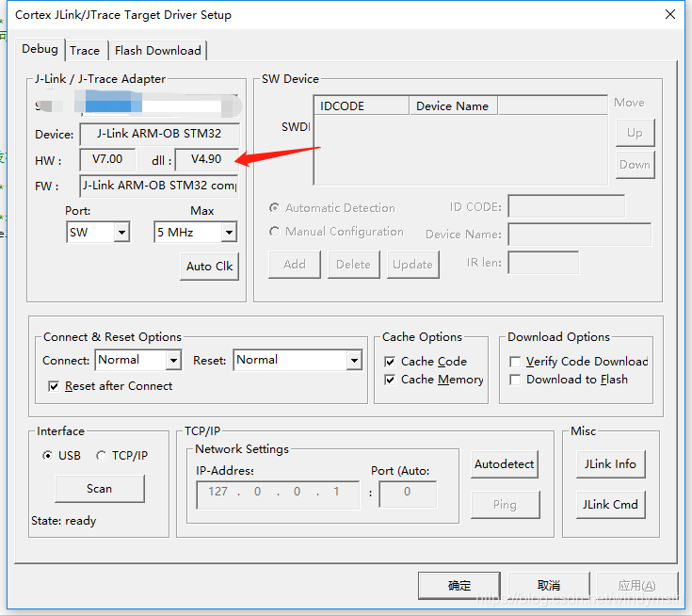
Task: Open the Flash Download tab
Action: (157, 51)
